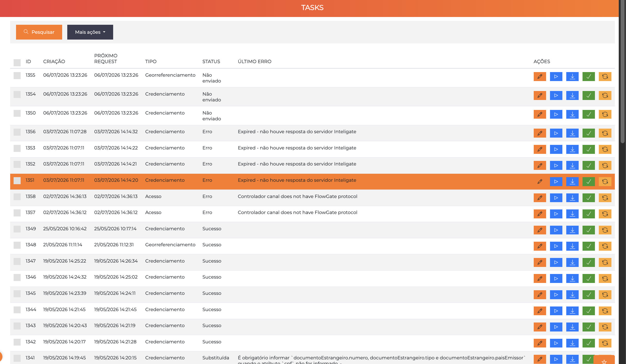Click pencil icon in row 1344
Image resolution: width=626 pixels, height=364 pixels.
tap(540, 311)
